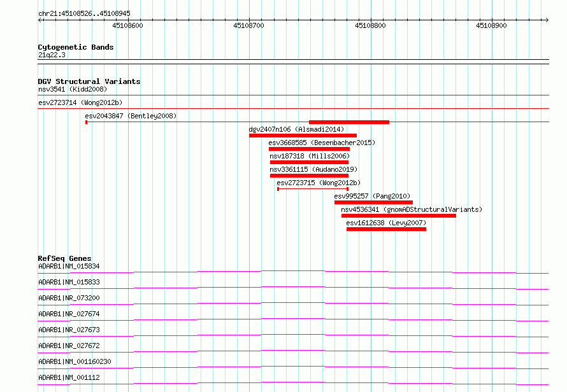This screenshot has width=567, height=392.
Task: Open transcript ADARB1|NM_001160230
Action: click(75, 361)
